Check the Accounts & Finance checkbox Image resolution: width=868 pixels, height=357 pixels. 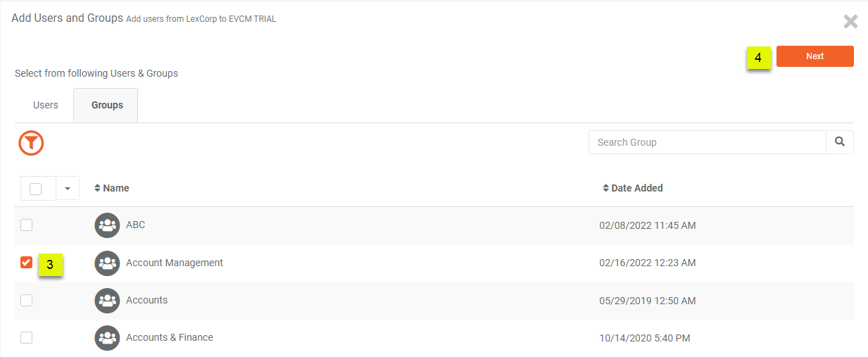(26, 337)
